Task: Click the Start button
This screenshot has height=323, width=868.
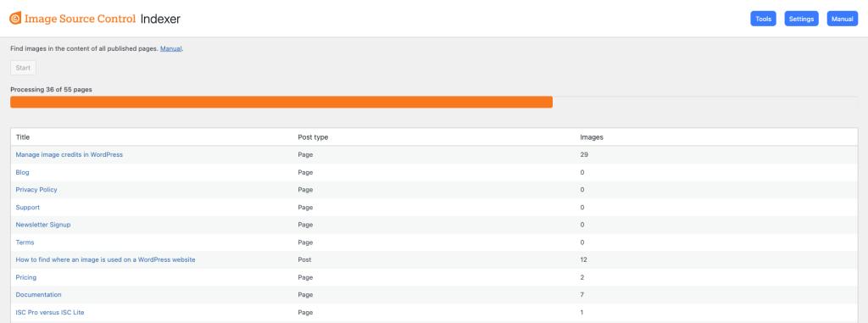Action: coord(23,68)
